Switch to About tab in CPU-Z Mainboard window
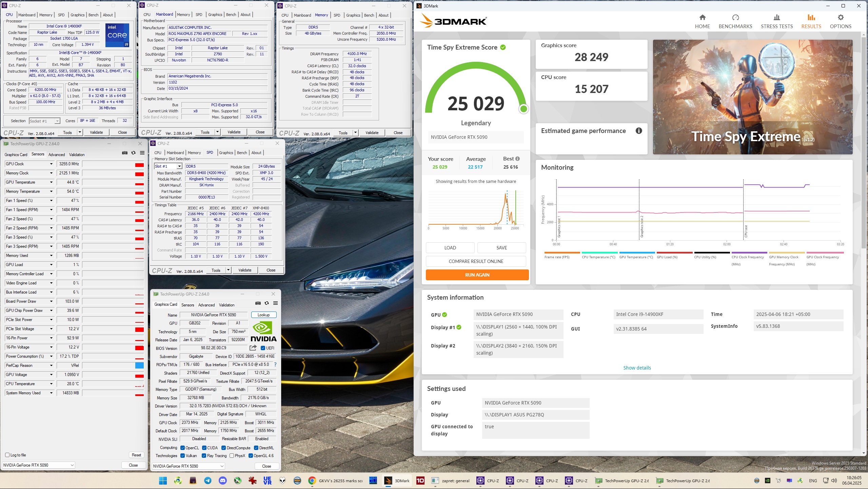The width and height of the screenshot is (868, 489). tap(245, 15)
